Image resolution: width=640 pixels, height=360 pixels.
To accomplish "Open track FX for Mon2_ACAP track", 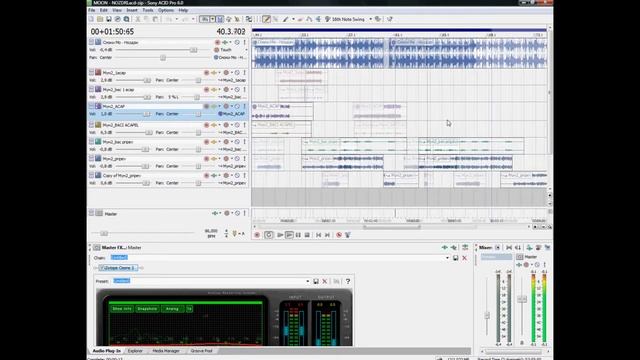I will point(213,107).
